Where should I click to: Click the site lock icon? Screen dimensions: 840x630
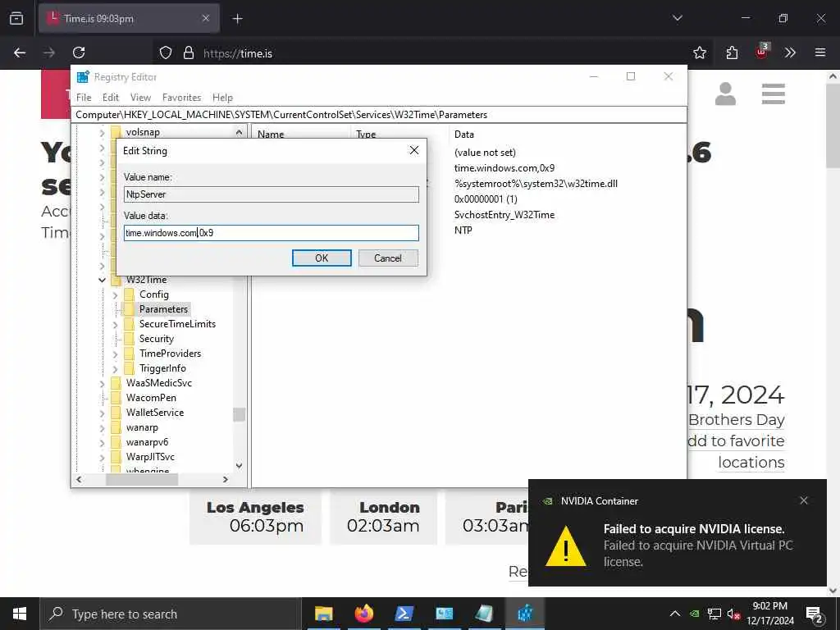coord(188,52)
